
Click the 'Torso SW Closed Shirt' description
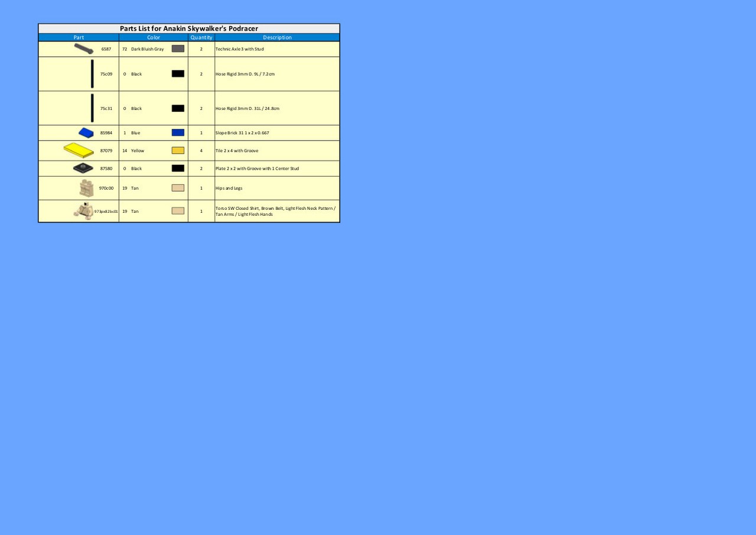[x=275, y=211]
